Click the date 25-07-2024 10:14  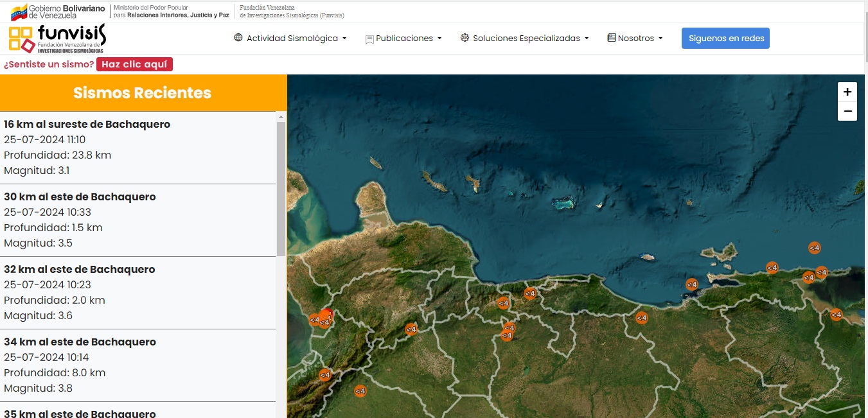pyautogui.click(x=46, y=358)
